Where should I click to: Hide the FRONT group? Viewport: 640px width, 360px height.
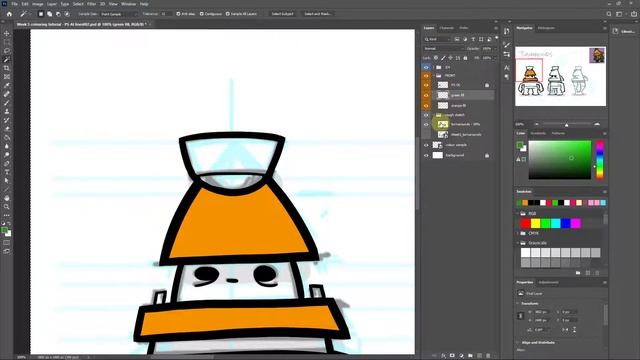[x=426, y=76]
